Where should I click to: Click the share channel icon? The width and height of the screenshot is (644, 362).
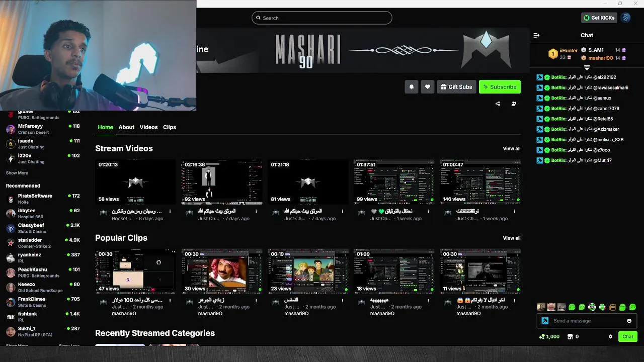point(498,104)
